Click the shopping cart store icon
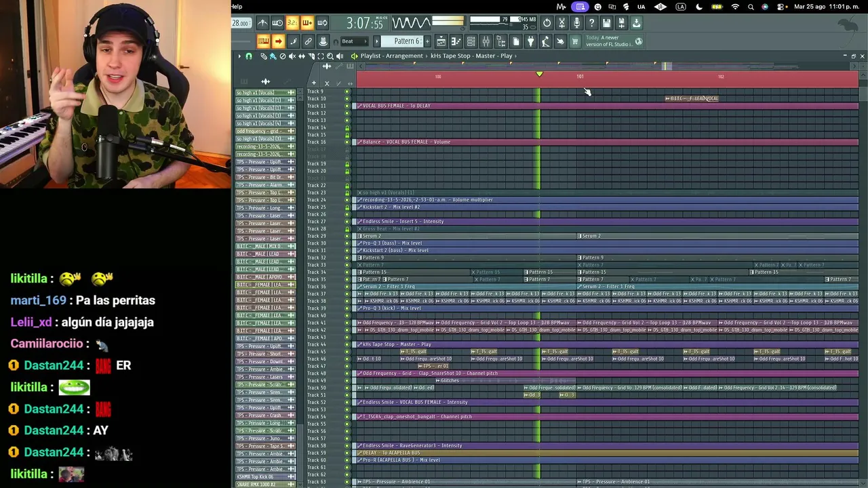This screenshot has width=868, height=488. 575,42
